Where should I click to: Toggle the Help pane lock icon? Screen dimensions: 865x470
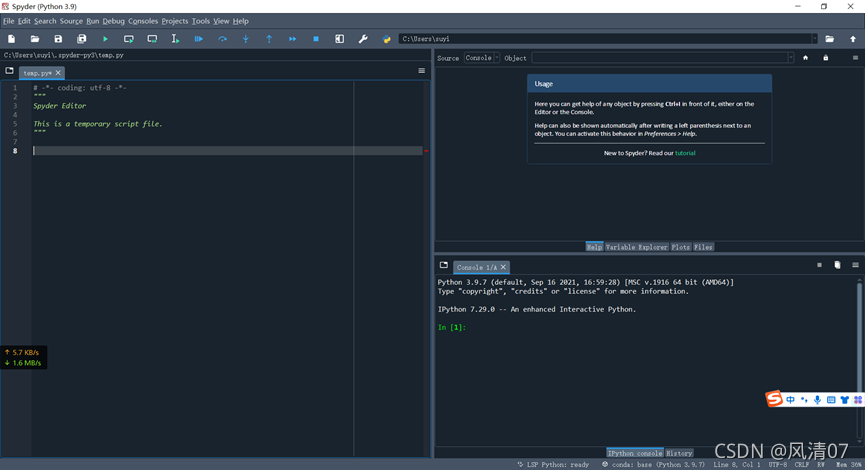[826, 58]
